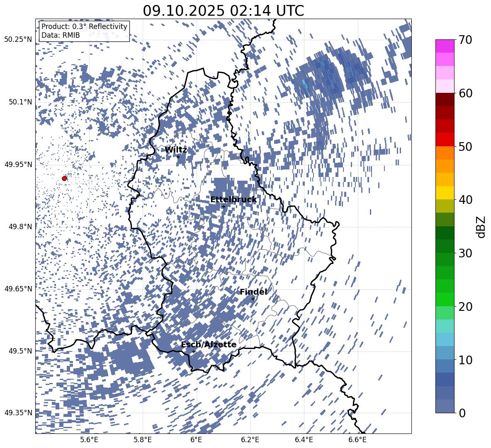The height and width of the screenshot is (448, 491).
Task: Click the Findel location cross marker
Action: point(253,299)
